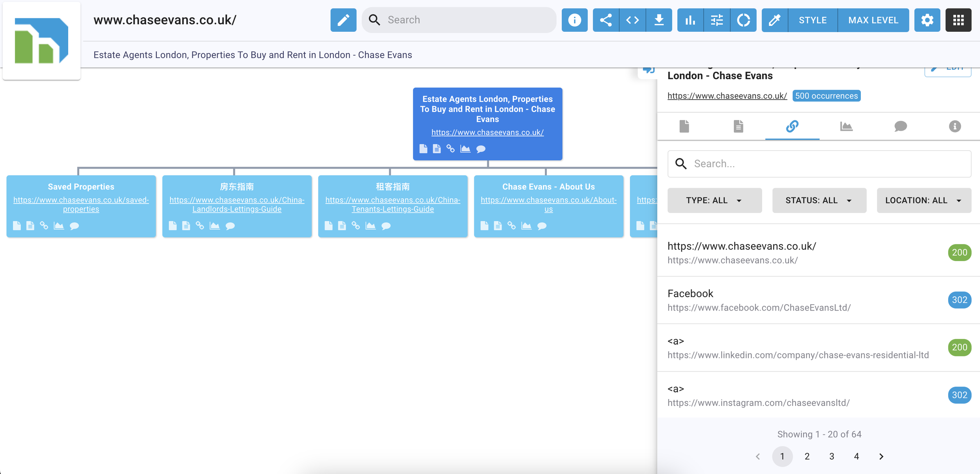Select the eyedropper color picker icon
Image resolution: width=980 pixels, height=474 pixels.
pyautogui.click(x=775, y=20)
